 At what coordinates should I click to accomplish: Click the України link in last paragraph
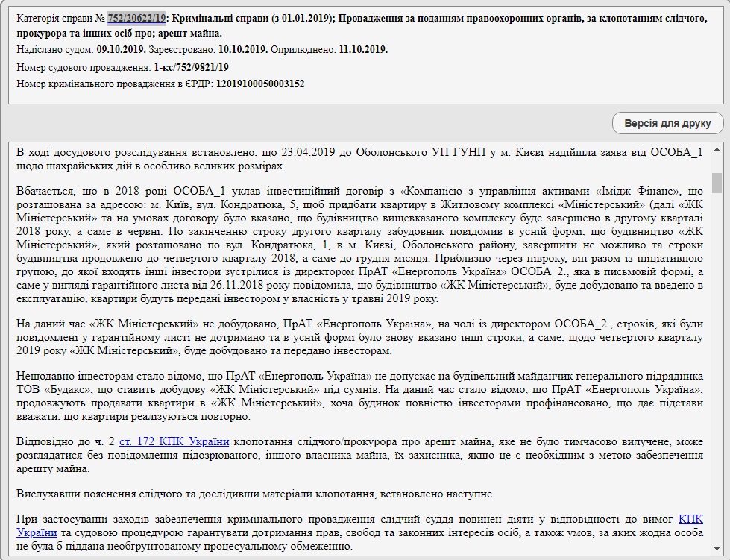click(x=36, y=532)
